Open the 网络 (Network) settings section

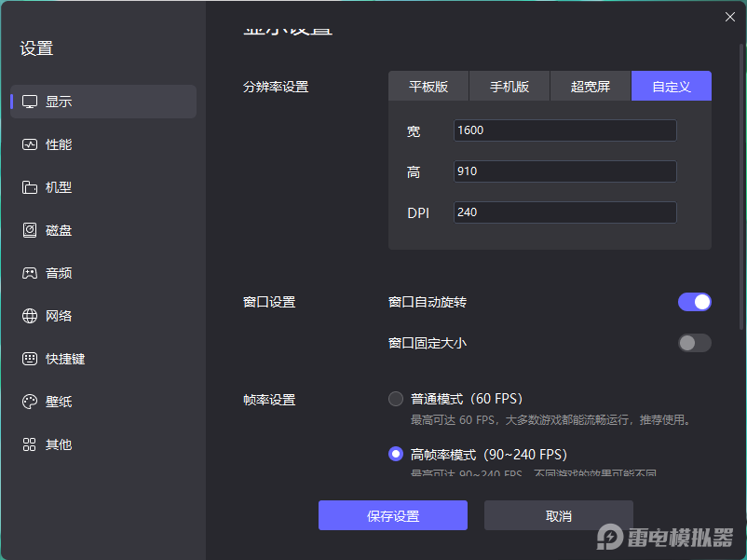point(58,315)
